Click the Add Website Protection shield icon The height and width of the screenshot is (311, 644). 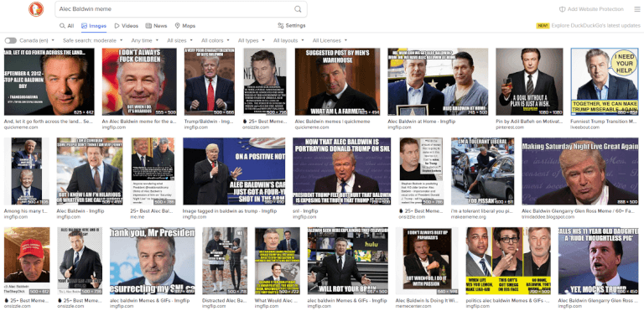[x=563, y=9]
